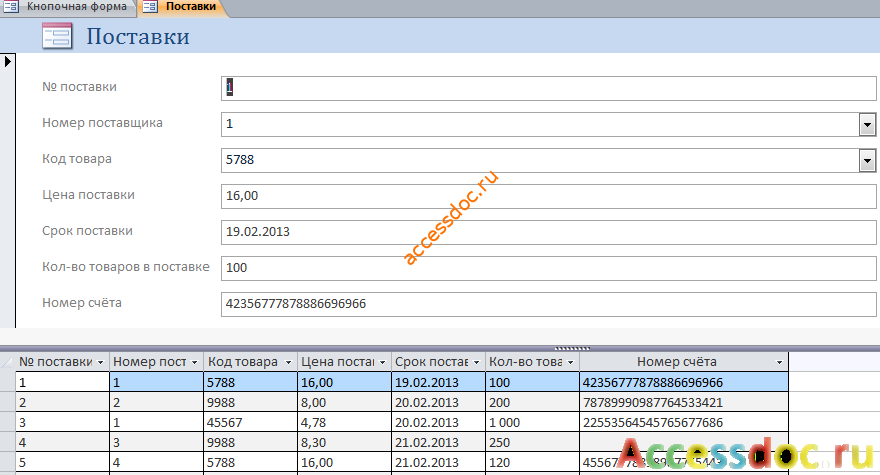Screen dimensions: 880x475
Task: Click the Поставки form icon in the header
Action: pyautogui.click(x=57, y=36)
